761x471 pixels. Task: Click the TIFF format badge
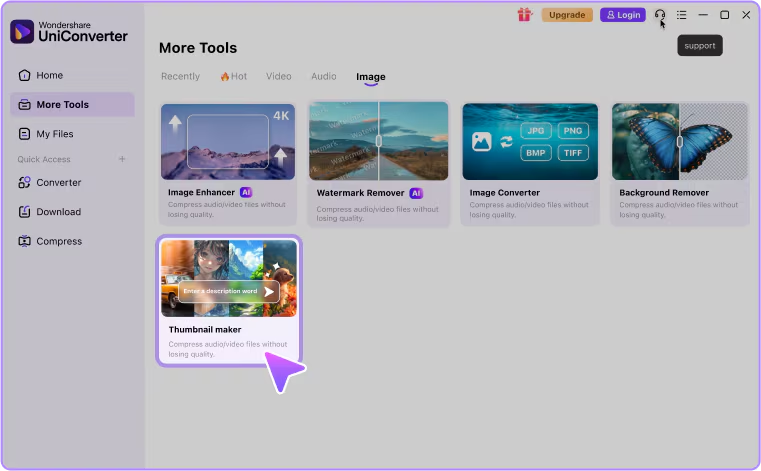point(573,153)
